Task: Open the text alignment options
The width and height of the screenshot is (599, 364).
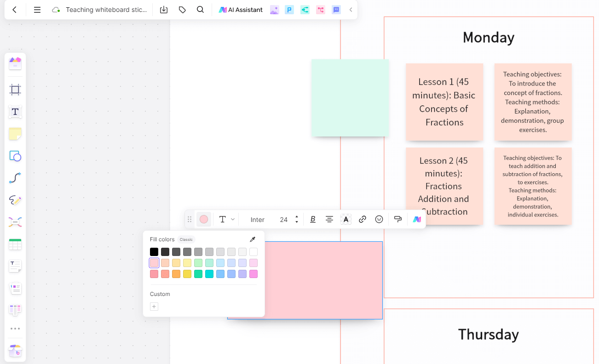Action: coord(329,219)
